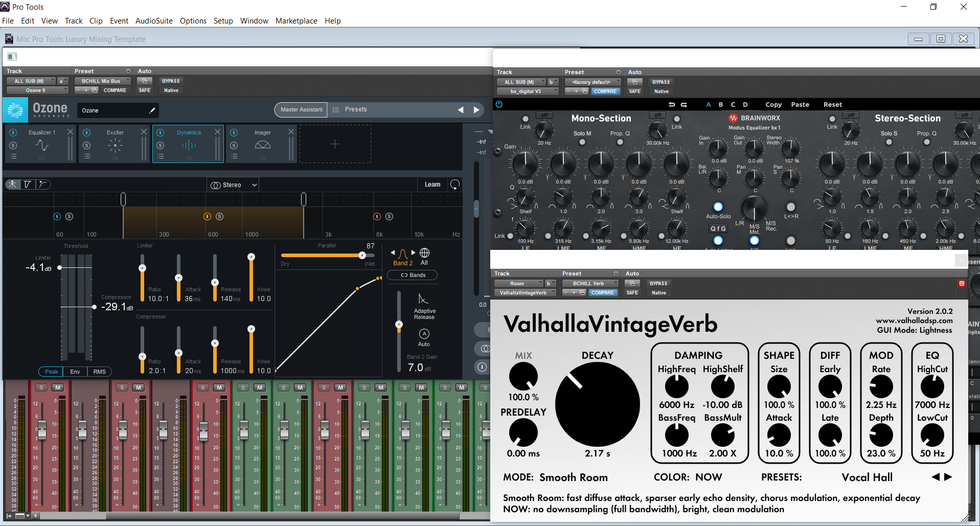Open the Equalizer 1 module in Ozone
Viewport: 980px width, 526px height.
tap(42, 145)
